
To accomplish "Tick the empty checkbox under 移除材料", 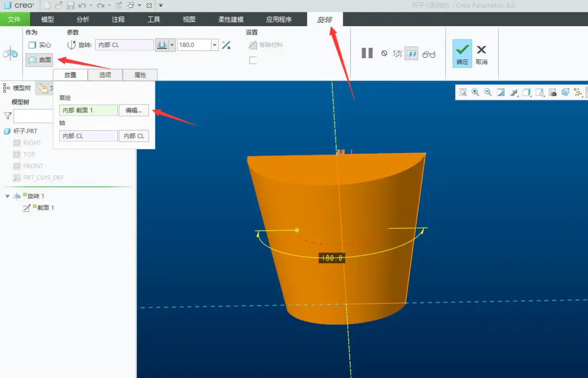I will (253, 60).
